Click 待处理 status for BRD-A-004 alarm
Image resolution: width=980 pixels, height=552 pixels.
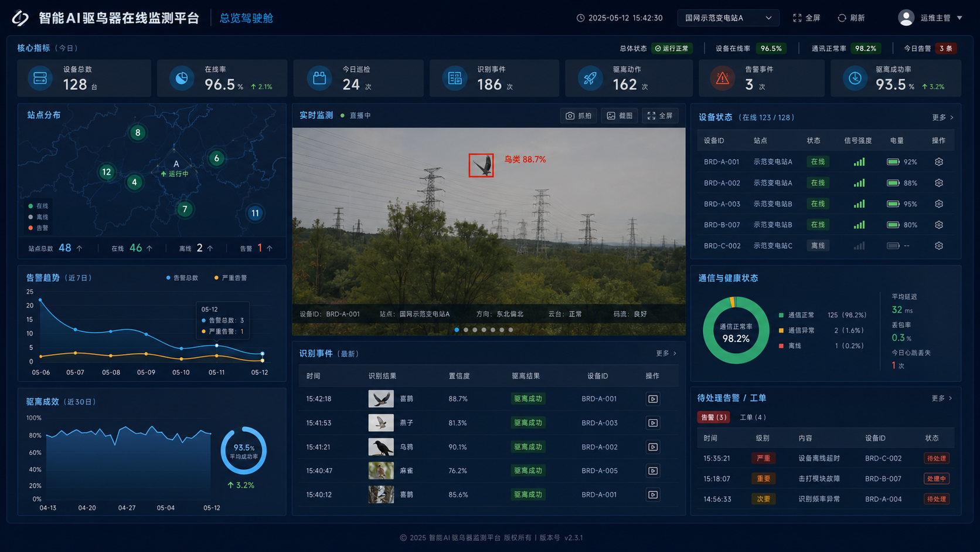tap(937, 499)
